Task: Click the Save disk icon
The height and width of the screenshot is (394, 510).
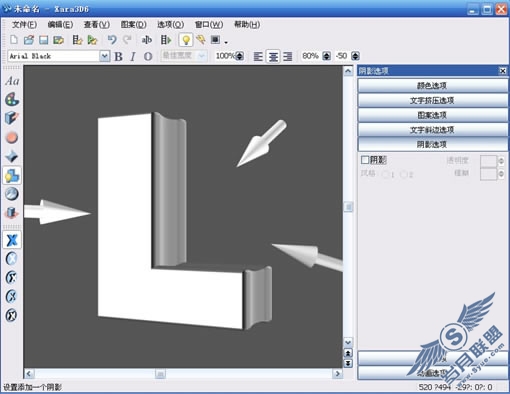Action: pos(44,40)
